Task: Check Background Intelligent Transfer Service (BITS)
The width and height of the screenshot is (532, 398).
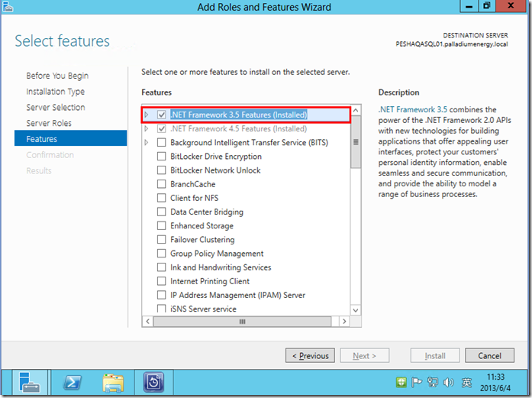Action: tap(162, 142)
